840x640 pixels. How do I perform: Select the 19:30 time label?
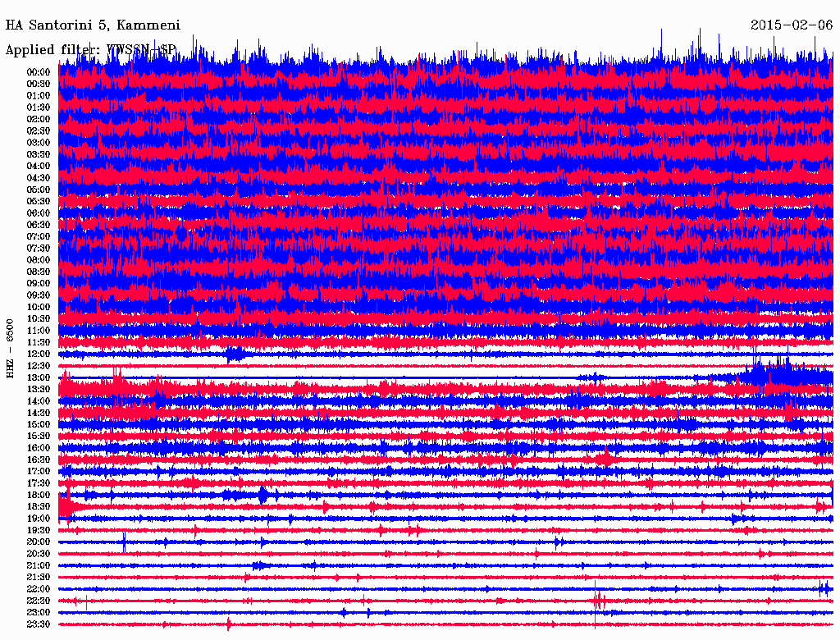[39, 531]
